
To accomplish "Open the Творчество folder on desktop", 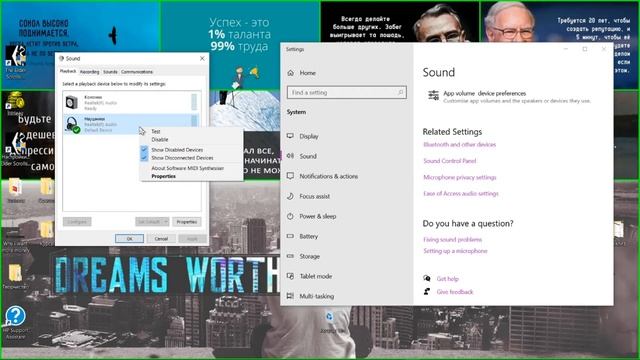I will click(15, 276).
